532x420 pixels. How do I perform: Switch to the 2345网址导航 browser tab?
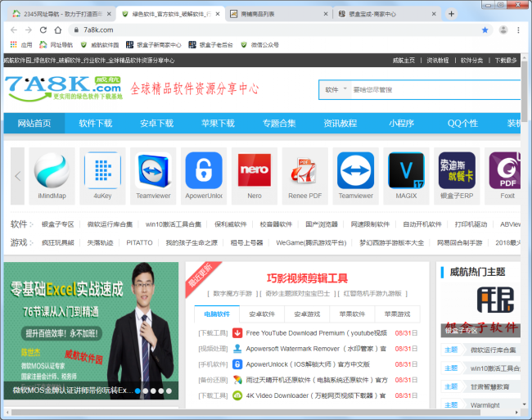(x=61, y=14)
